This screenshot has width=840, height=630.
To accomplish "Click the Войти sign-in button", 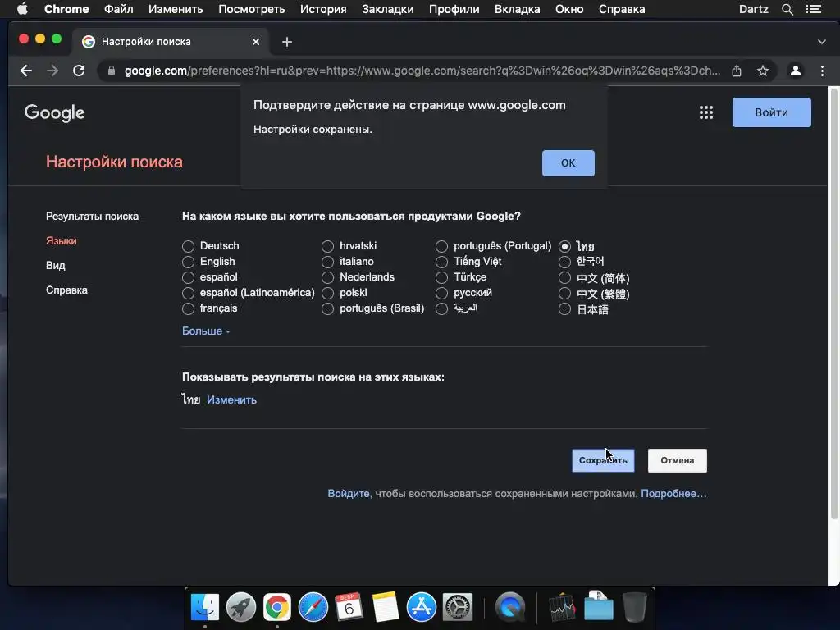I will (771, 112).
